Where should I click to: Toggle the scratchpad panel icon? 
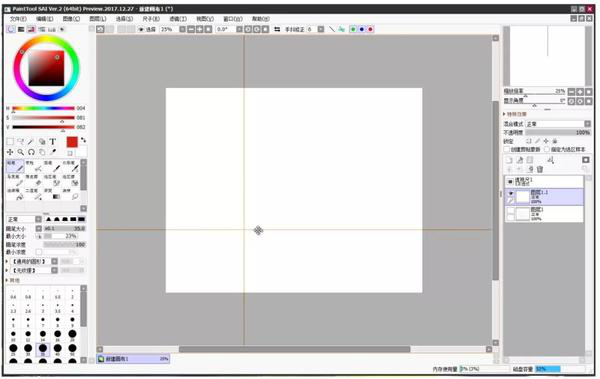pos(62,29)
